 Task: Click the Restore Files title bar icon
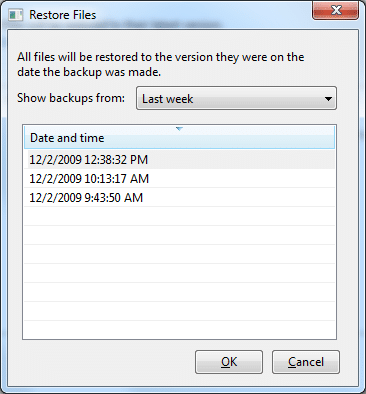pos(16,15)
